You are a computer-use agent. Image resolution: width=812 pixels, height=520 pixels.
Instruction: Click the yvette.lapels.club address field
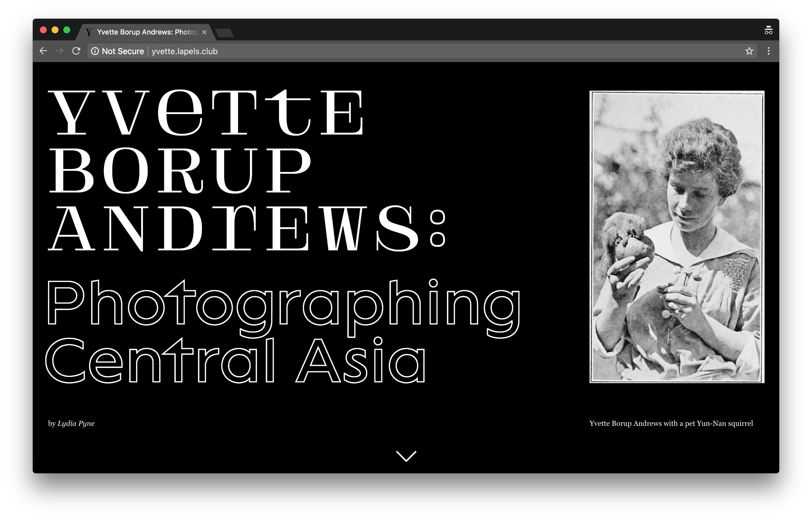pyautogui.click(x=184, y=51)
